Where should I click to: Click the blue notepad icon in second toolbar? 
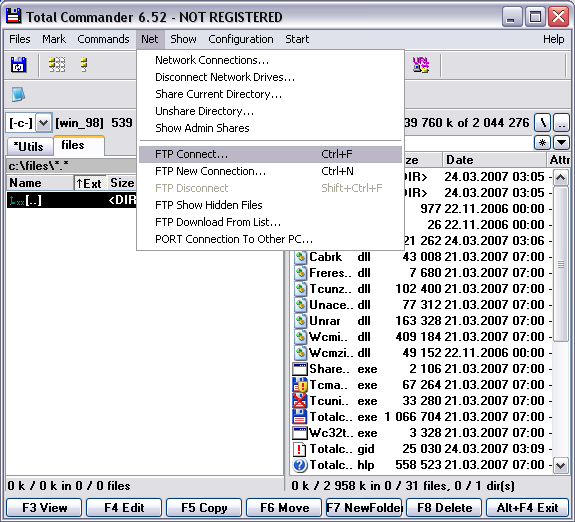[x=18, y=94]
